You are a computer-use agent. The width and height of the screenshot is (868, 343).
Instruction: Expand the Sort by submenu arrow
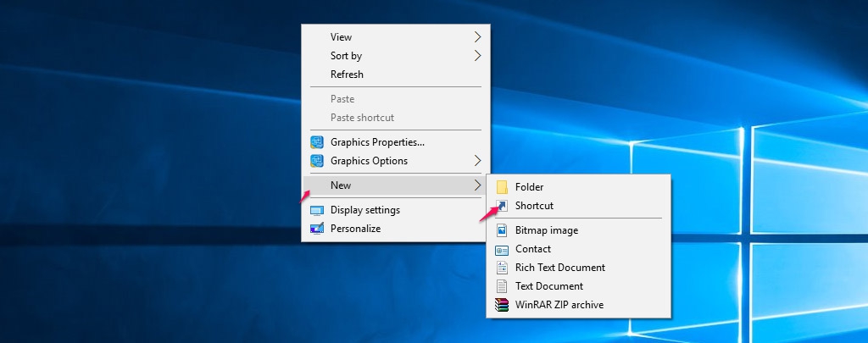point(477,56)
